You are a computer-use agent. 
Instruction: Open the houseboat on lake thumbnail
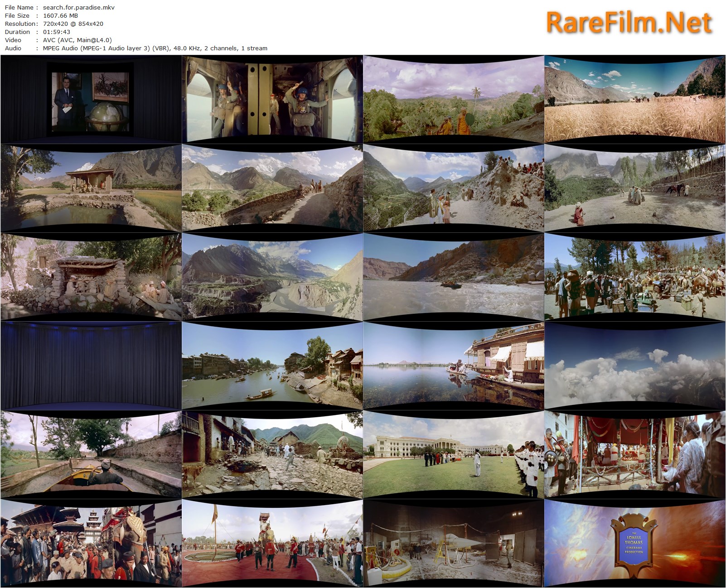[x=454, y=366]
